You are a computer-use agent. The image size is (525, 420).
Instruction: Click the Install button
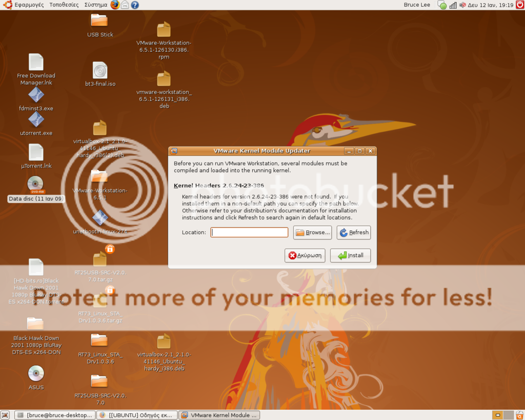[x=350, y=255]
